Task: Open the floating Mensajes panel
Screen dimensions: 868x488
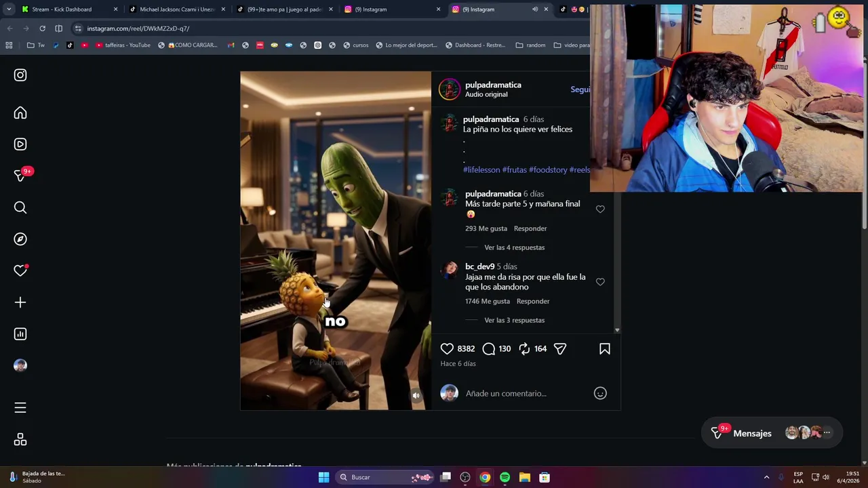Action: pos(772,433)
